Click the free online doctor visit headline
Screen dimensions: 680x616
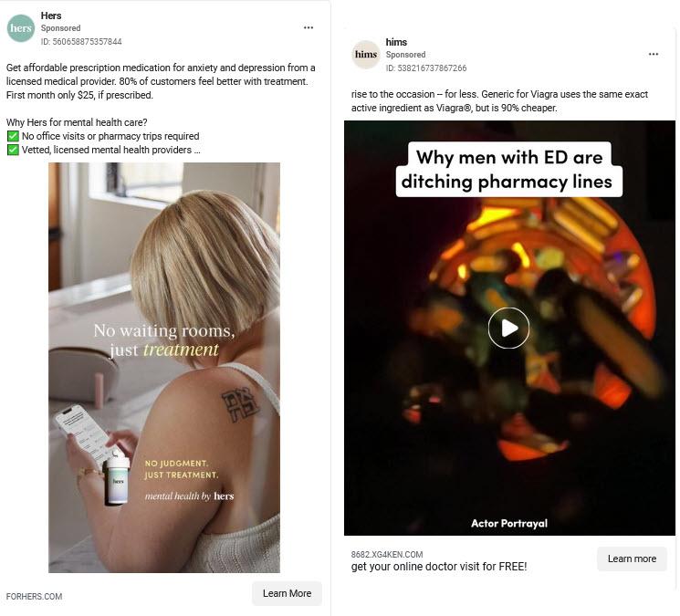pos(439,567)
